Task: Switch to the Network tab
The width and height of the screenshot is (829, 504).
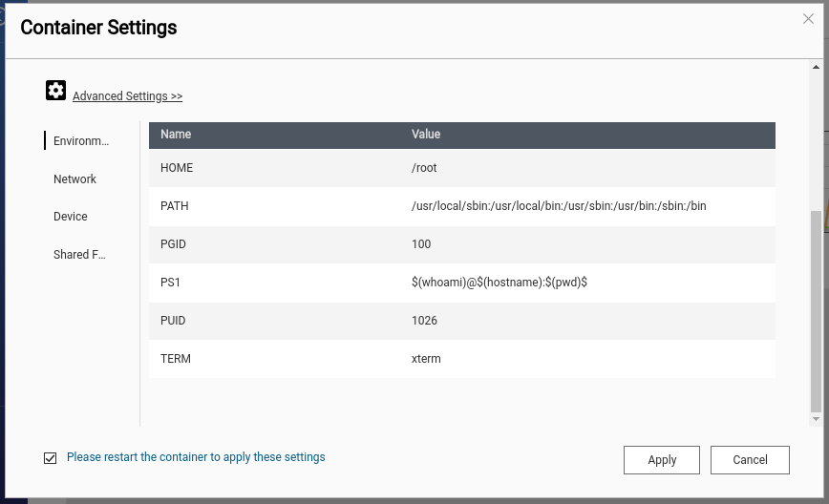Action: tap(74, 179)
